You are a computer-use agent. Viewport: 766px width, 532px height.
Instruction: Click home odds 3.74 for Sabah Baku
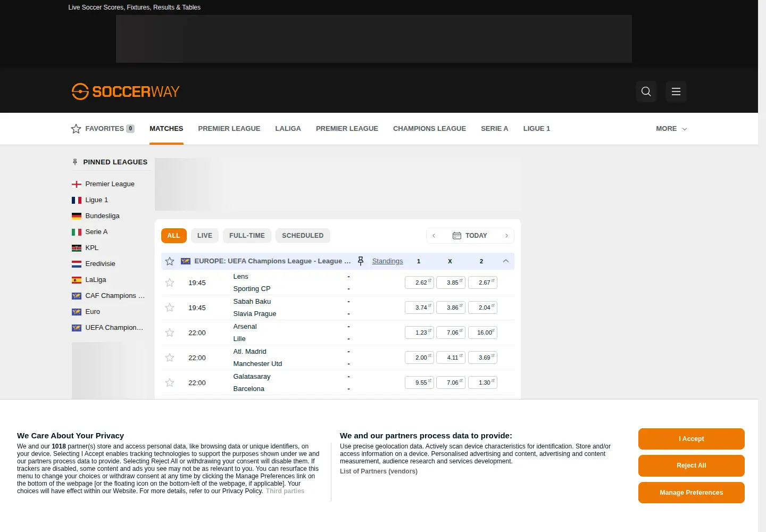419,307
